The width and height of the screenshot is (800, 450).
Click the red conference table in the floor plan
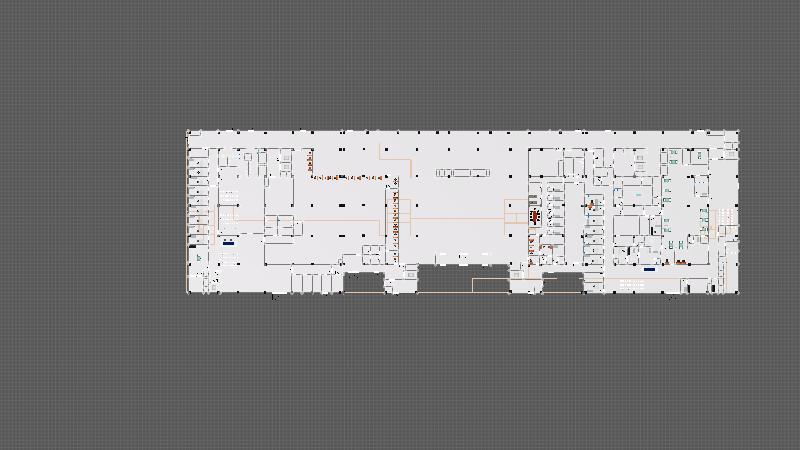pyautogui.click(x=535, y=215)
